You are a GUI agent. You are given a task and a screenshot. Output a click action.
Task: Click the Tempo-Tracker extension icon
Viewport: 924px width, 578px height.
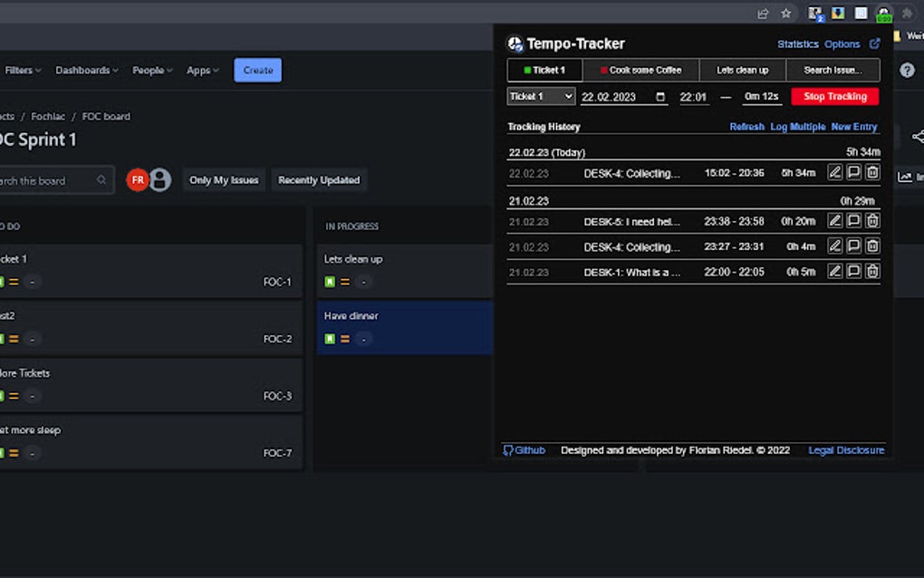pyautogui.click(x=883, y=13)
